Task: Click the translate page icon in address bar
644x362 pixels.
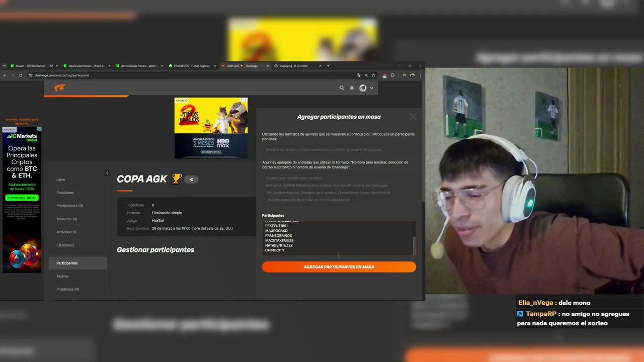Action: click(x=359, y=75)
